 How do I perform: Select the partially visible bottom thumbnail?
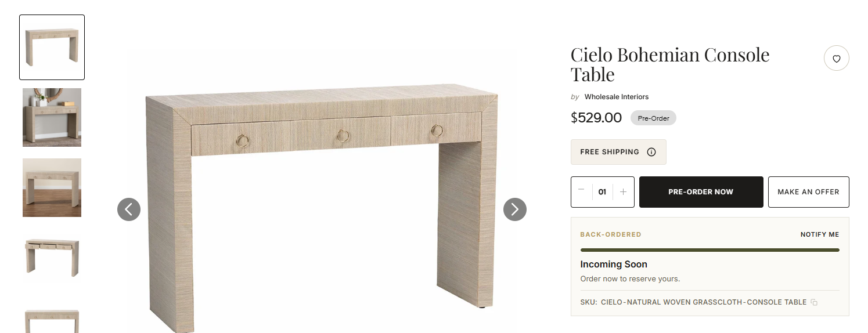click(x=52, y=316)
